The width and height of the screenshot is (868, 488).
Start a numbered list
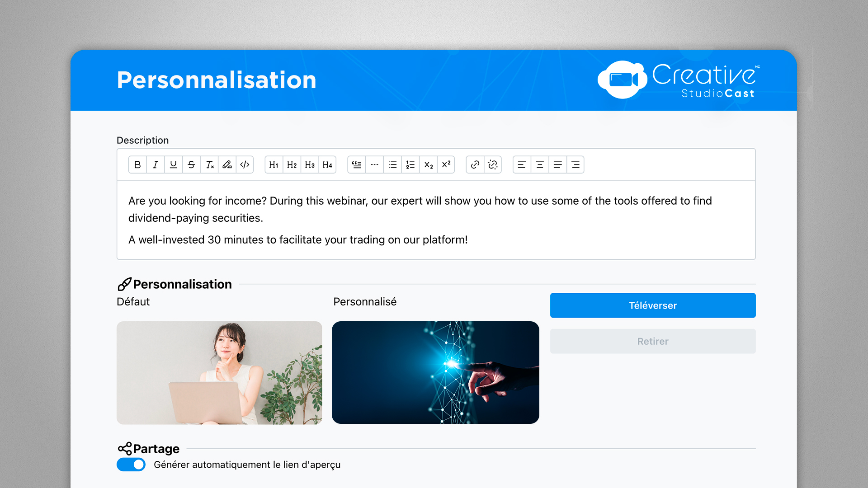click(410, 165)
